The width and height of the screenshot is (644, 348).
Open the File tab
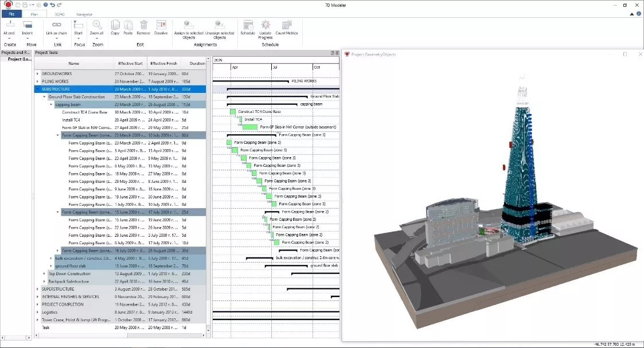click(11, 14)
